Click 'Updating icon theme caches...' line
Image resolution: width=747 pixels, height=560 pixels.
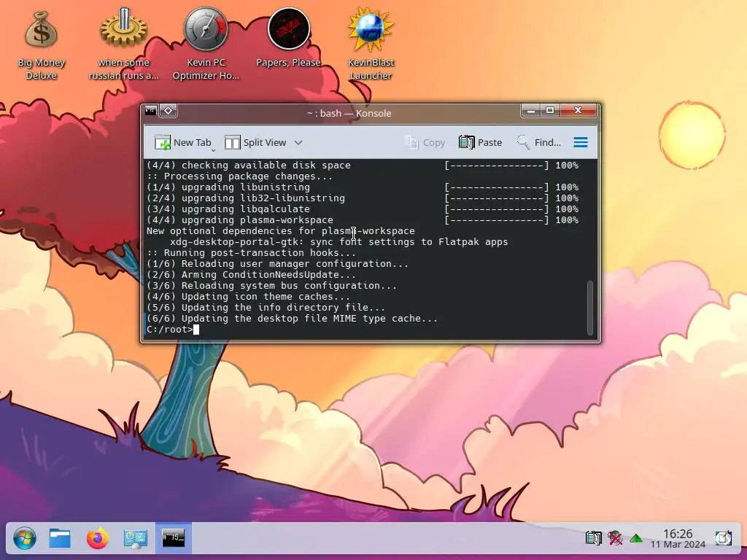tap(266, 297)
